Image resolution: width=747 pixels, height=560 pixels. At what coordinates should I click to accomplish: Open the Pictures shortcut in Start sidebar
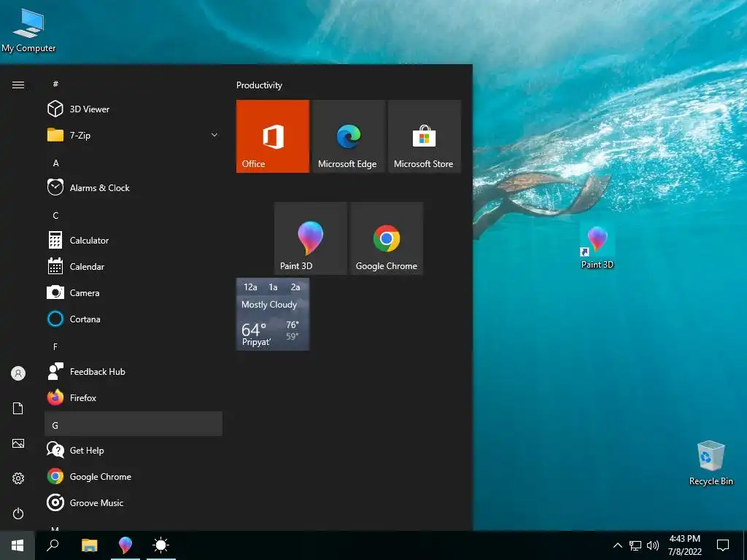tap(18, 443)
